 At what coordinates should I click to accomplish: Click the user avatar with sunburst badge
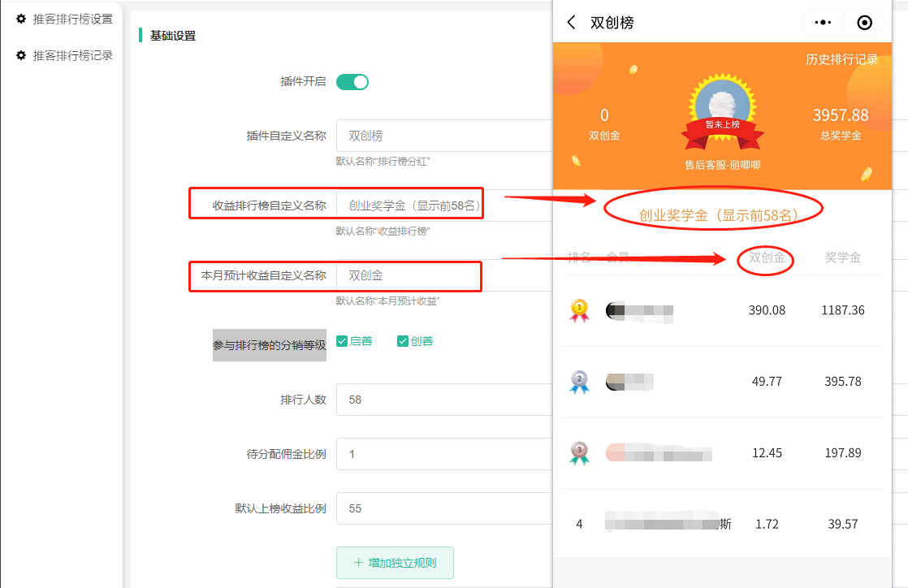(723, 107)
